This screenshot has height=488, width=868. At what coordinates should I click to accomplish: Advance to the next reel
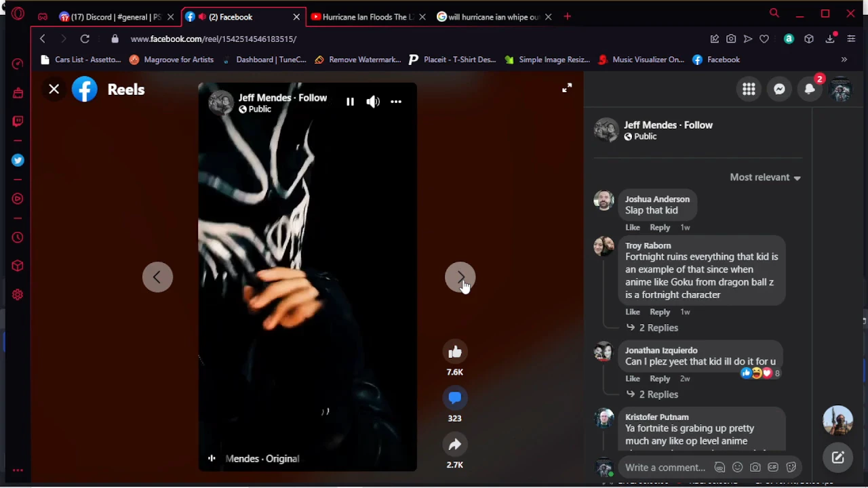460,277
